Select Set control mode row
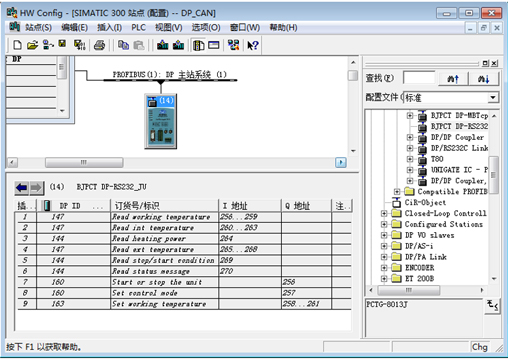508x362 pixels. click(x=183, y=293)
